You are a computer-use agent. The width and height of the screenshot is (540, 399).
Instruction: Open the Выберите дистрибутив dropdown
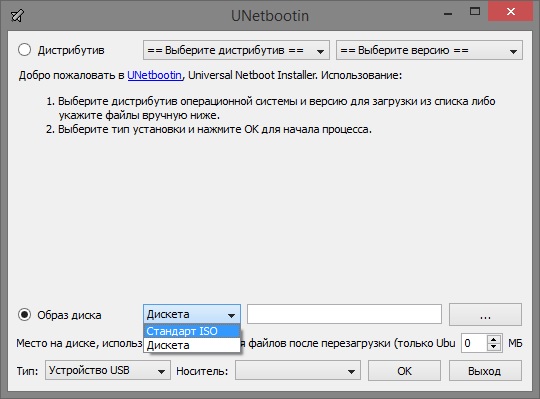coord(236,50)
